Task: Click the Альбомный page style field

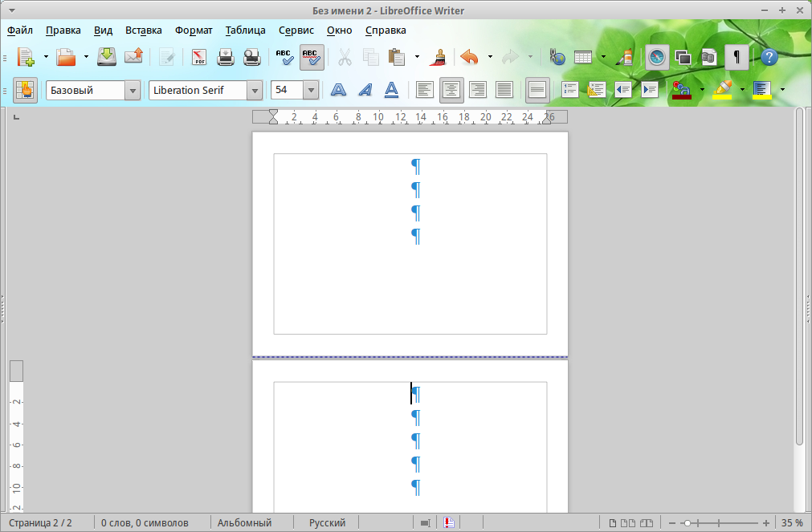Action: (244, 522)
